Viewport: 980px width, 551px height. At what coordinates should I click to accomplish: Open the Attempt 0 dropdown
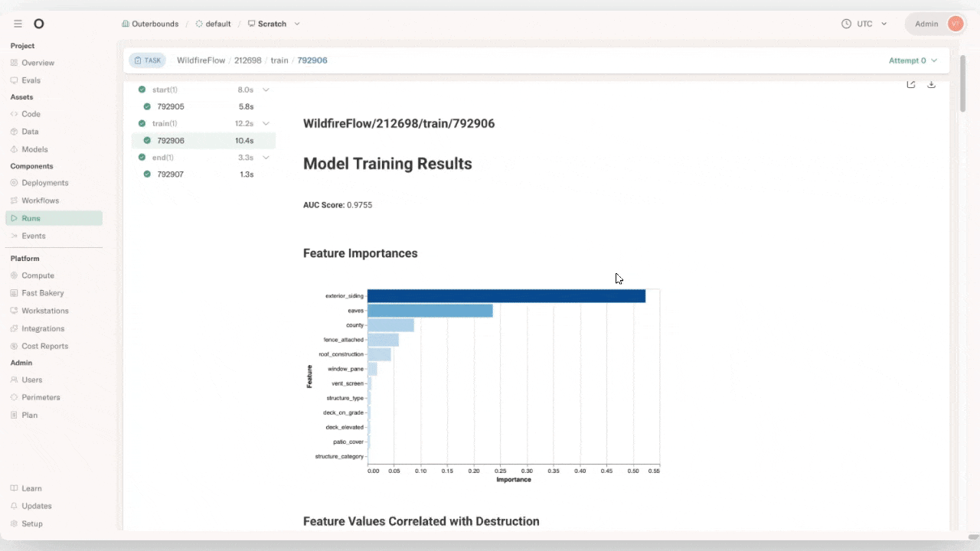pos(913,60)
